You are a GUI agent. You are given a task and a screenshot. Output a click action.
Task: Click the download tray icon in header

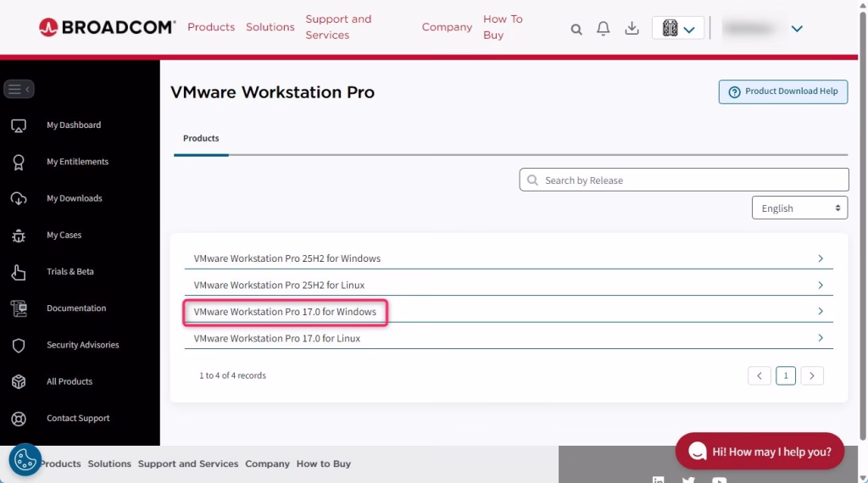632,29
